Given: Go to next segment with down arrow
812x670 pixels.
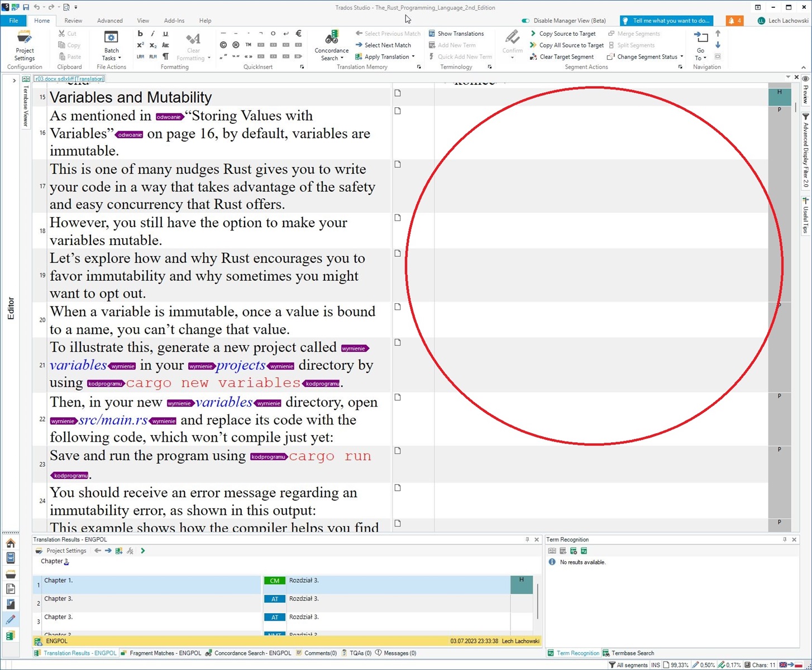Looking at the screenshot, I should point(718,45).
